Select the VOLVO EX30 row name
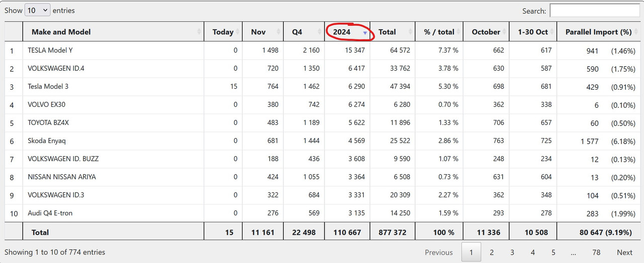Screen dimensions: 644x263 [47, 105]
